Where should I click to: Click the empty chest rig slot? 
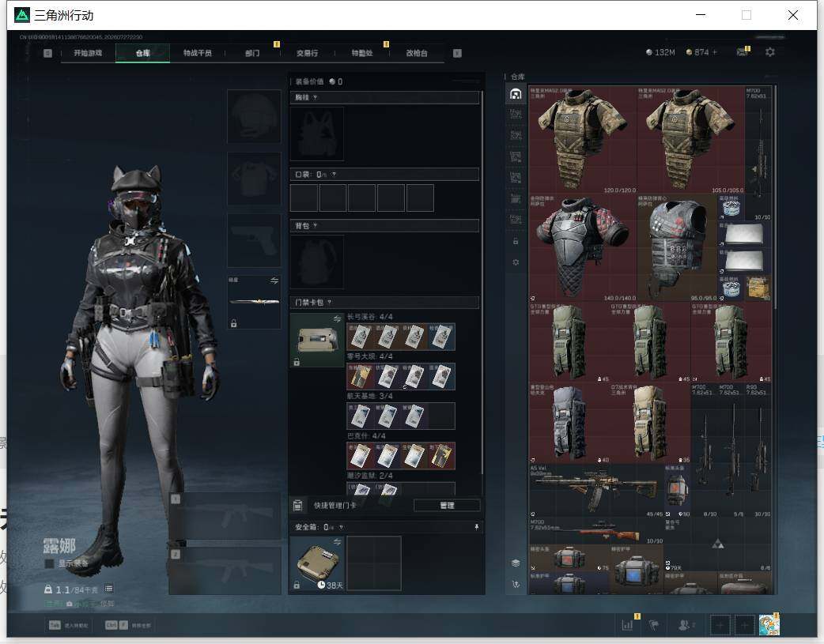click(317, 134)
